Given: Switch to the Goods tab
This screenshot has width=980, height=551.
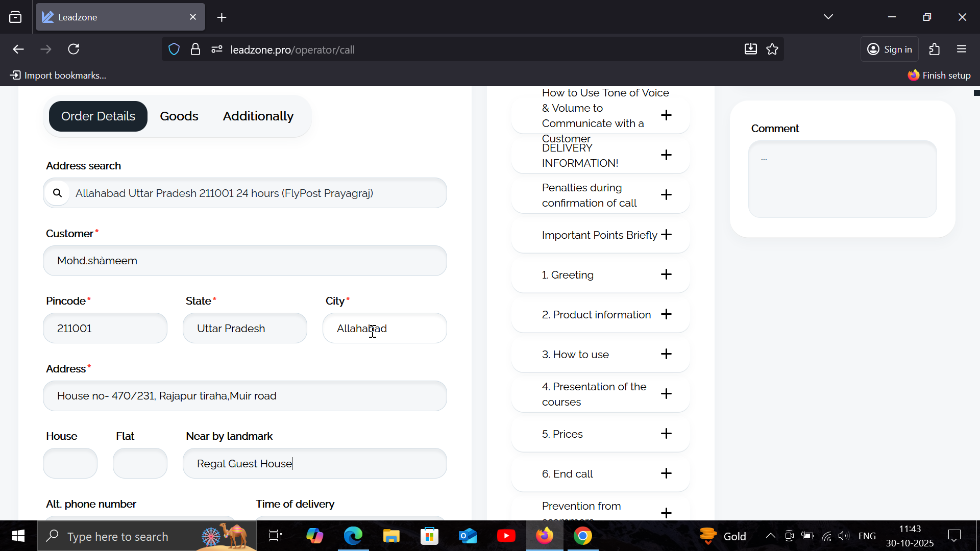Looking at the screenshot, I should click(x=179, y=116).
